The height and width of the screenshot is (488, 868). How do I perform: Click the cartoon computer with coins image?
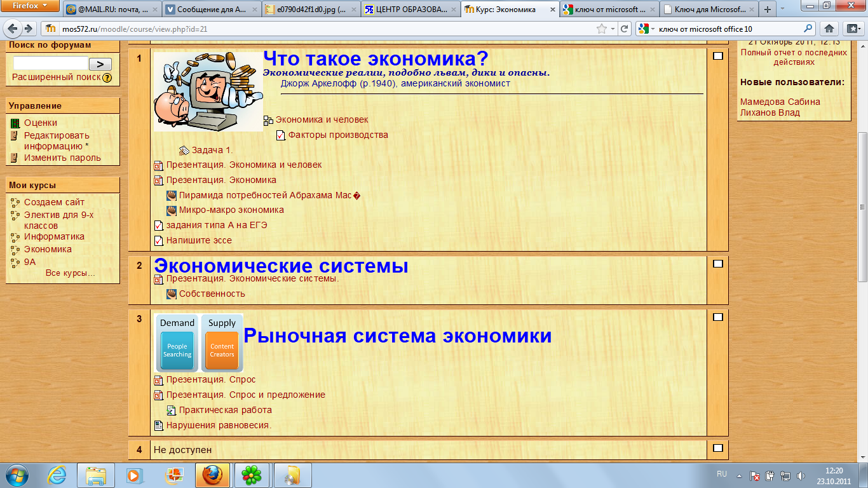(208, 92)
